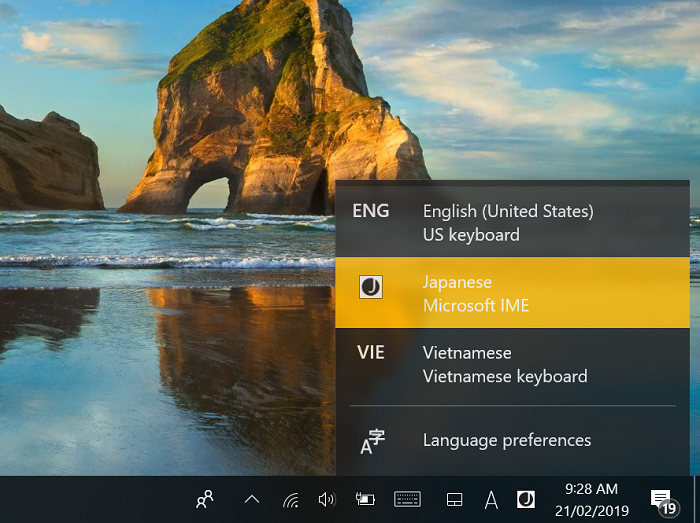The image size is (700, 523).
Task: Open the touch keyboard icon
Action: click(x=407, y=499)
